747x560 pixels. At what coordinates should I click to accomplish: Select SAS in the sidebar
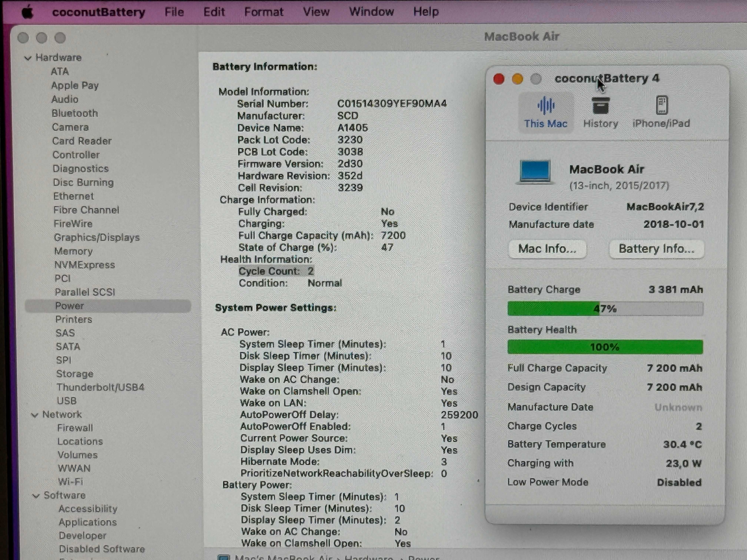click(x=65, y=333)
